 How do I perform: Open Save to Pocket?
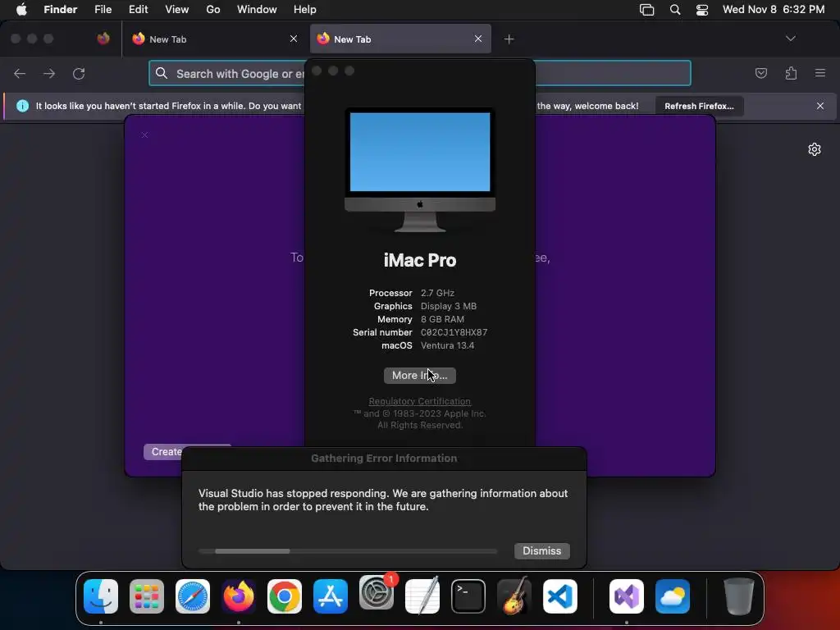(x=760, y=73)
